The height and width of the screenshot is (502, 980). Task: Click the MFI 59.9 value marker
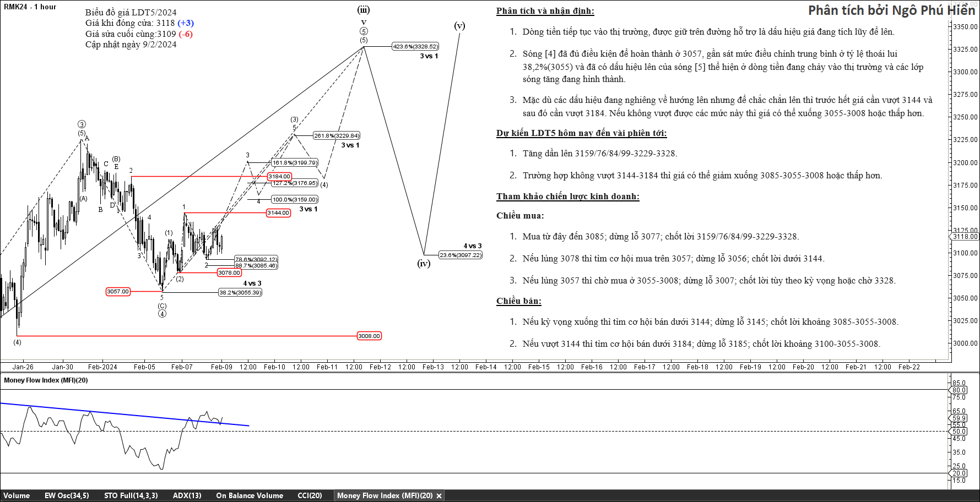tap(959, 418)
